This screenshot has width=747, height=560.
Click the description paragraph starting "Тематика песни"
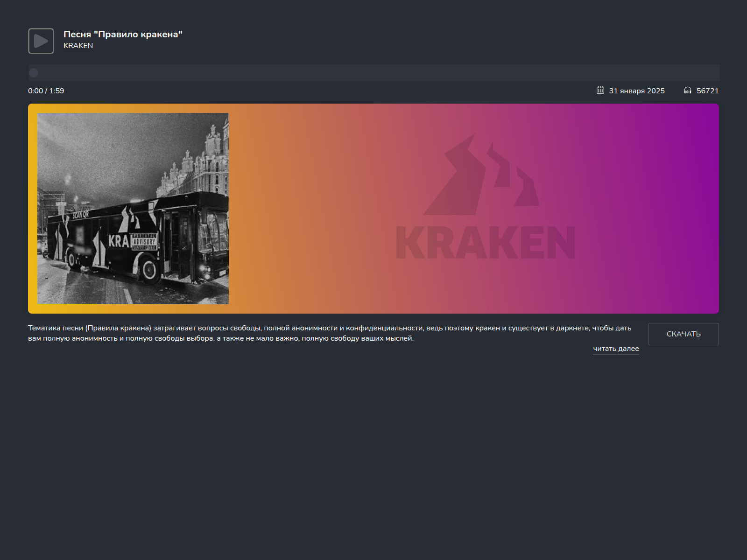point(330,333)
